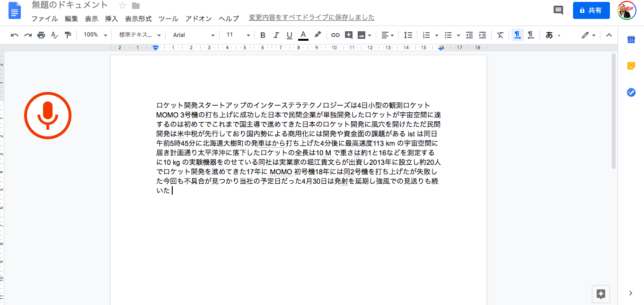Enable left-to-right paragraph direction
The image size is (644, 305).
pyautogui.click(x=518, y=35)
